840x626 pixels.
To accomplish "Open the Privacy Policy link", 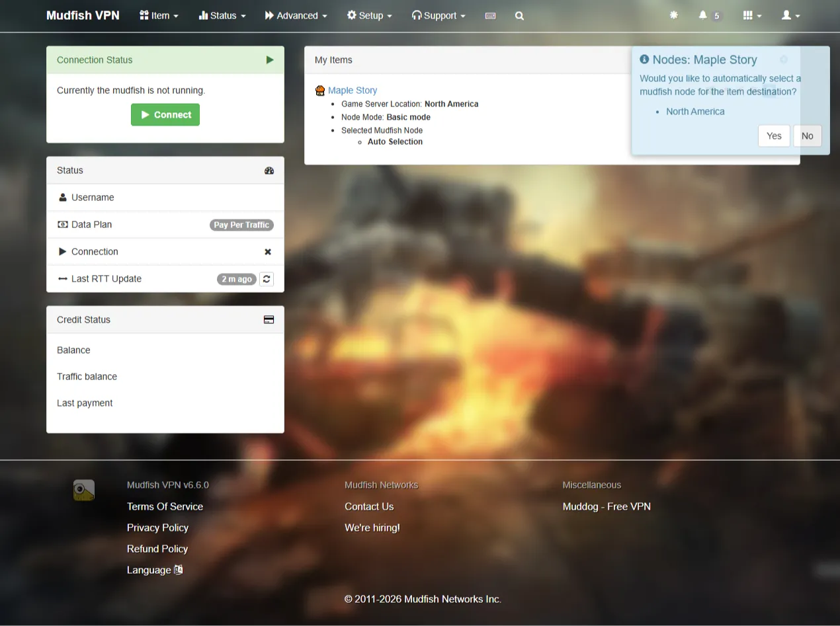I will click(157, 528).
